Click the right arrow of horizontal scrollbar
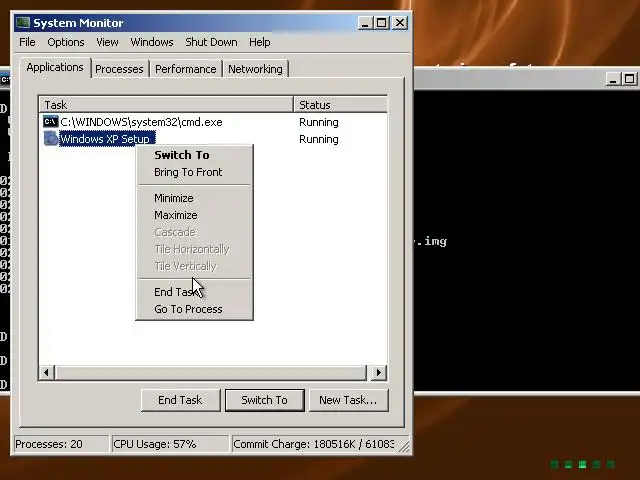640x480 pixels. point(378,373)
